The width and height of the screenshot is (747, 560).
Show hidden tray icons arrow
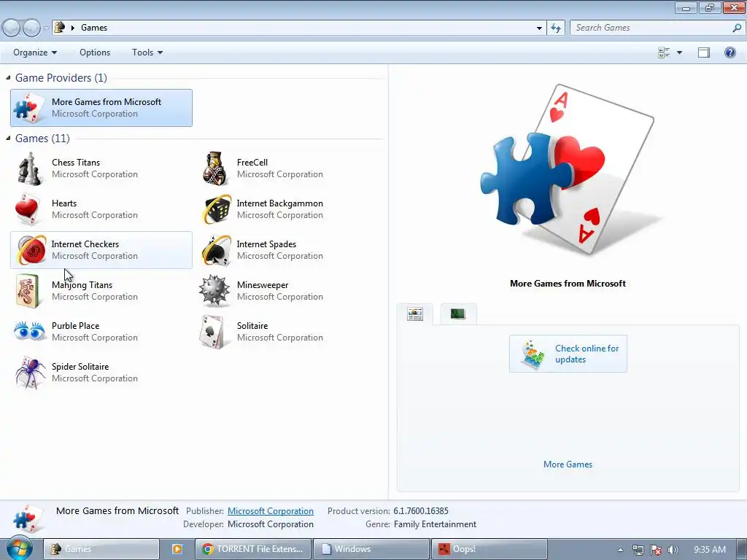620,550
